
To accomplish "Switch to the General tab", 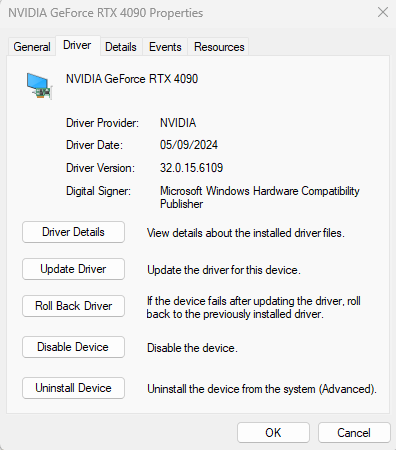I will point(32,47).
